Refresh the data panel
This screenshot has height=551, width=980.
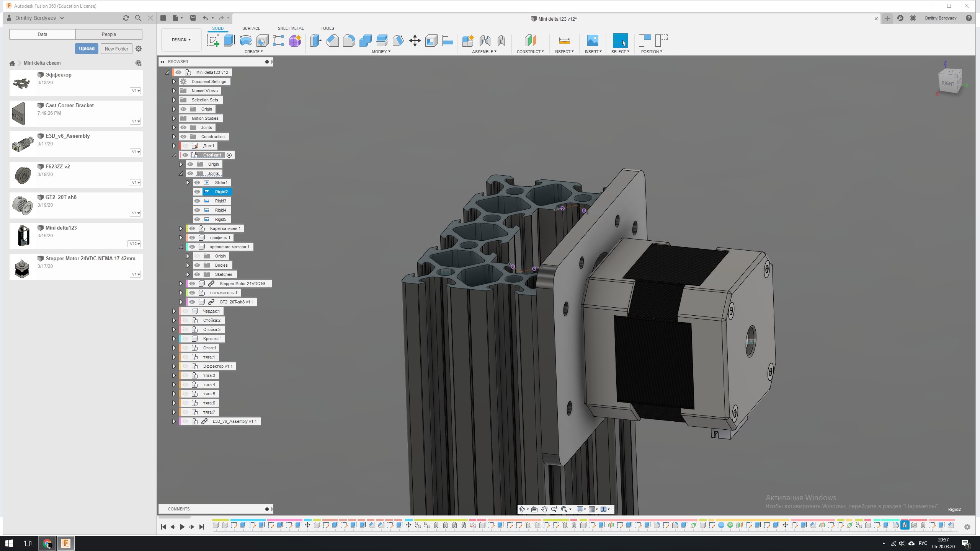126,18
